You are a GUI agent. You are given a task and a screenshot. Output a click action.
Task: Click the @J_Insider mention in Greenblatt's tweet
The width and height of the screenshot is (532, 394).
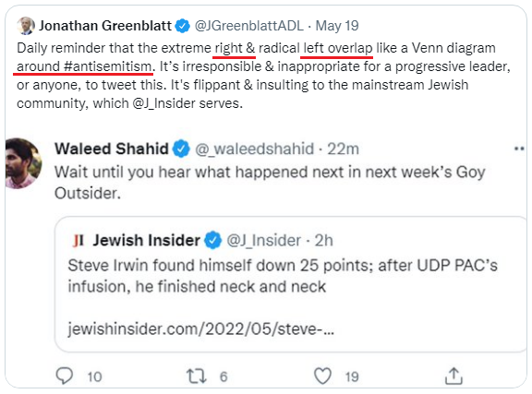point(163,103)
